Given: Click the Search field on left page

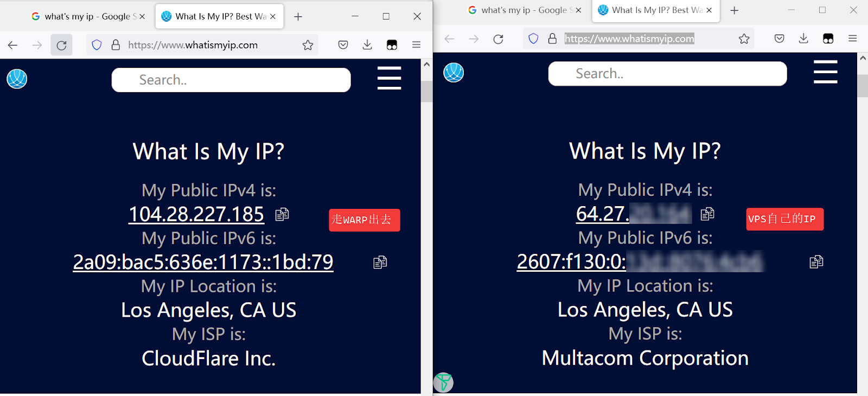Looking at the screenshot, I should (231, 80).
